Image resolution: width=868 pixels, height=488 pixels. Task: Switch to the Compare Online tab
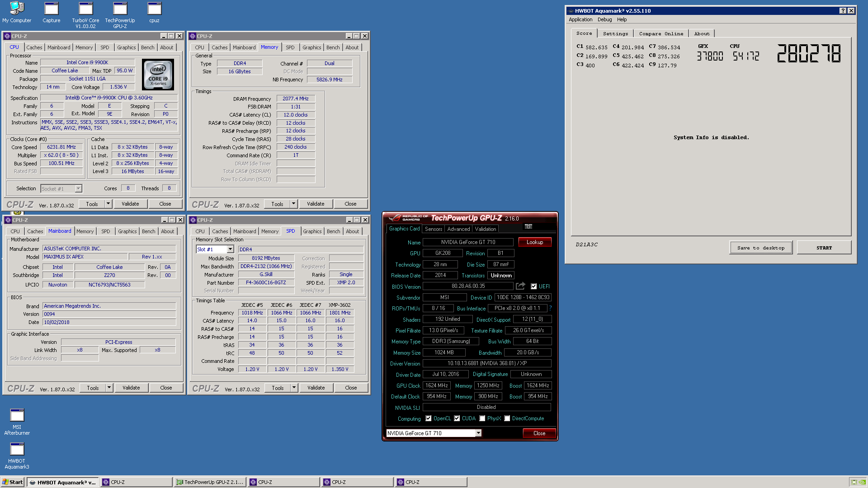click(661, 34)
